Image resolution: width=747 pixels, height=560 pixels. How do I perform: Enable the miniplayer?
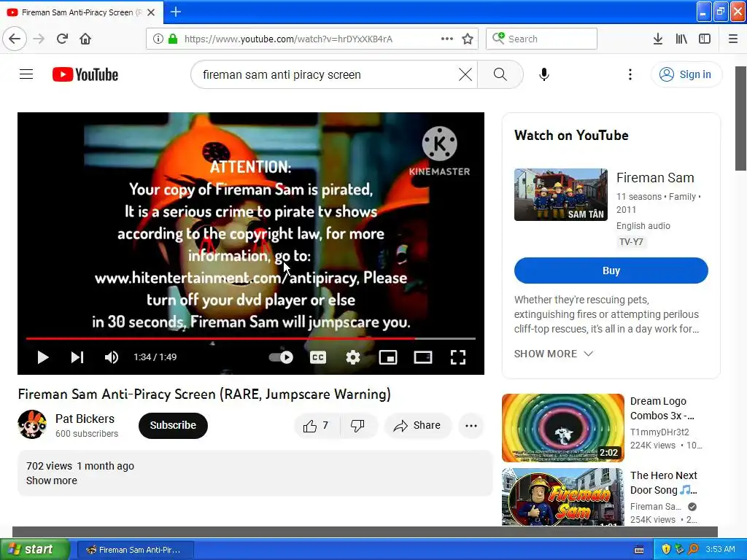click(388, 357)
